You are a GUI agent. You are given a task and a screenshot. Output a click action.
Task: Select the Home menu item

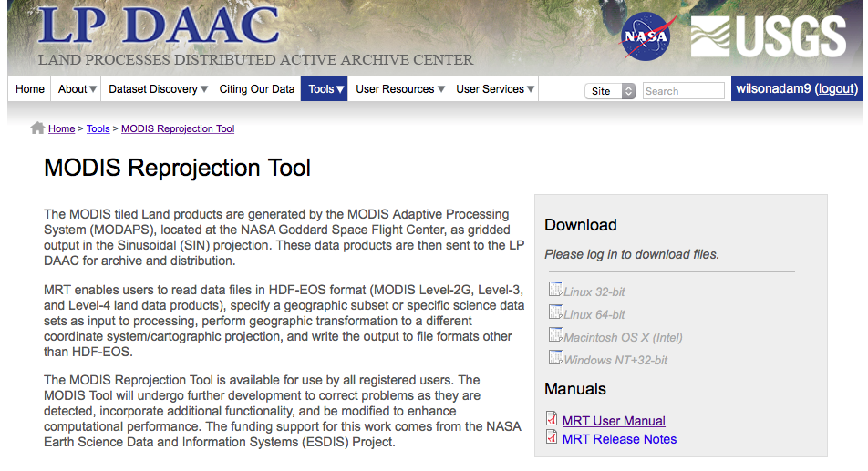[x=30, y=89]
